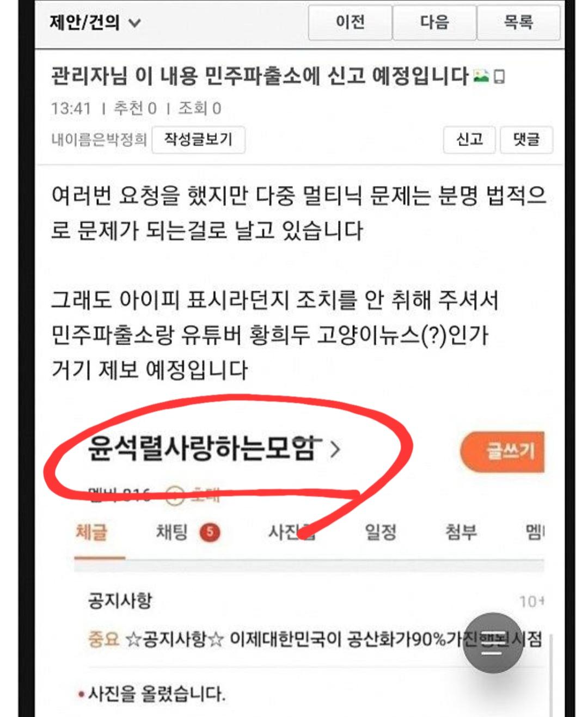Tap the floating gray menu circle icon

(493, 643)
